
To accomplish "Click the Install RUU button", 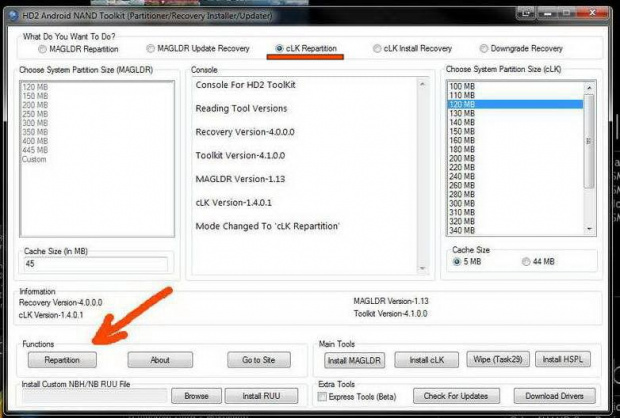I will pos(261,396).
